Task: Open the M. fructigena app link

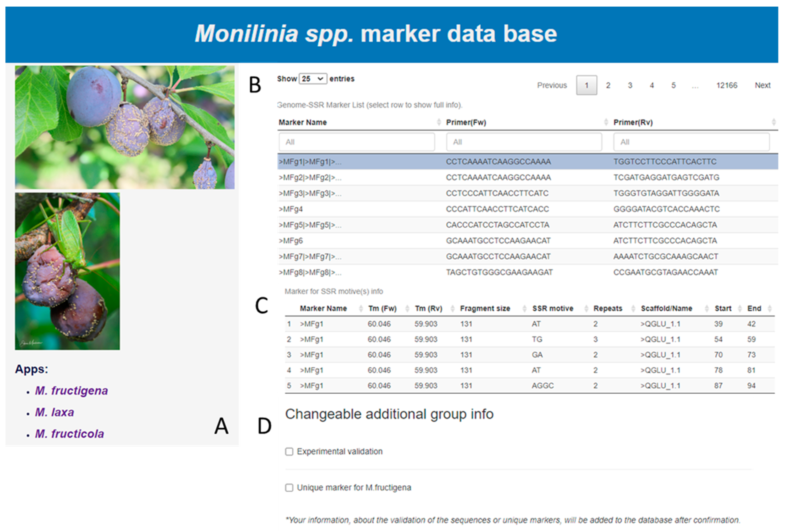Action: pos(71,391)
